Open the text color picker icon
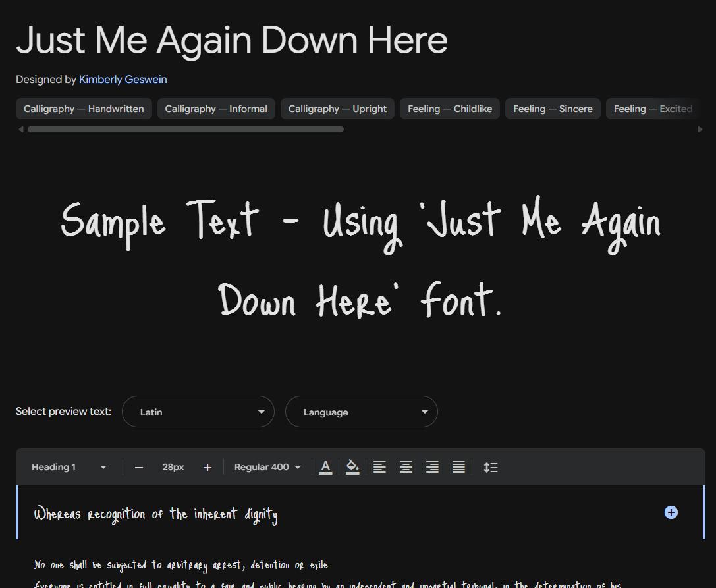716x588 pixels. point(325,467)
